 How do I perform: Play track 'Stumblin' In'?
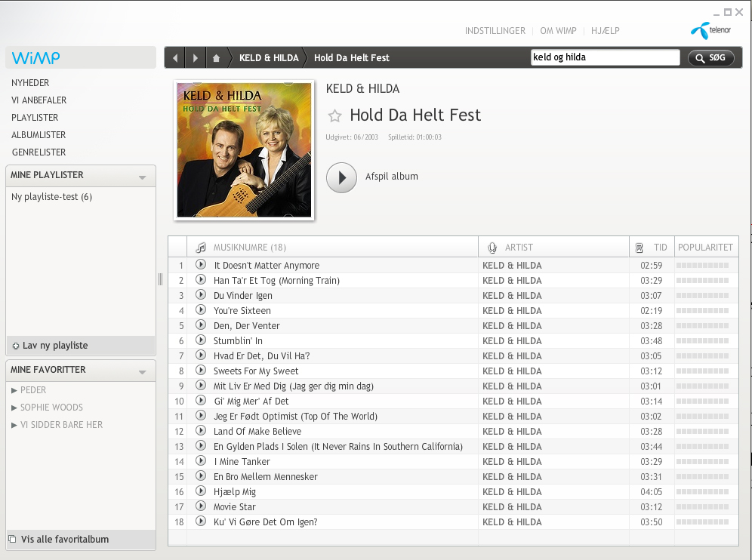pyautogui.click(x=201, y=340)
